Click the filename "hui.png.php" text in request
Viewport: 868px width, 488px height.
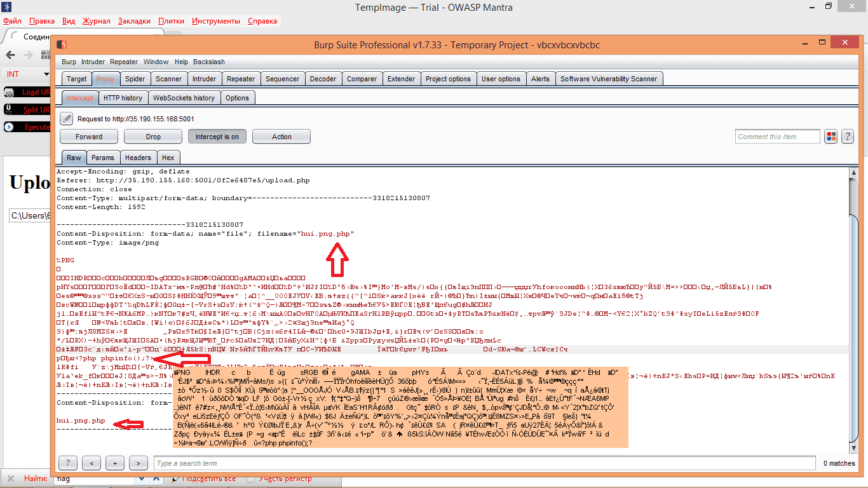tap(326, 234)
